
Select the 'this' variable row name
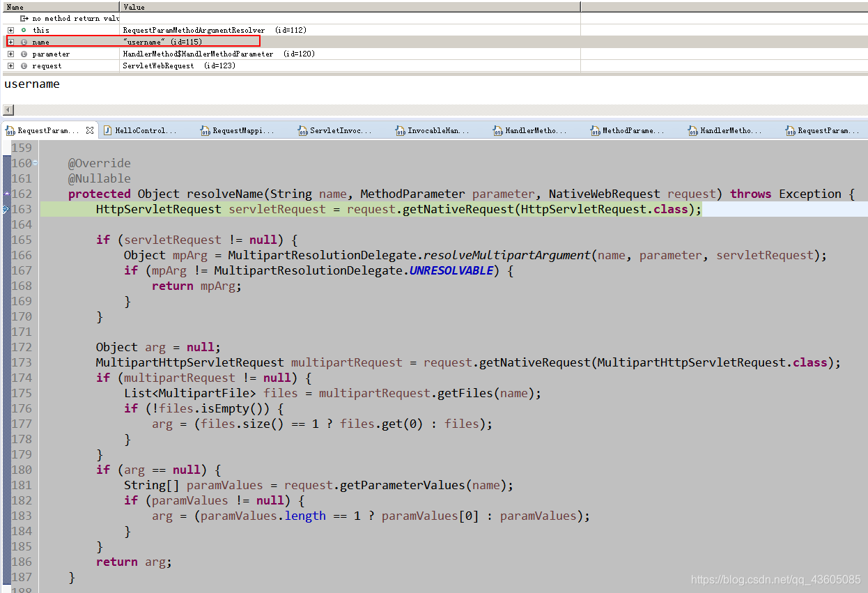(41, 30)
